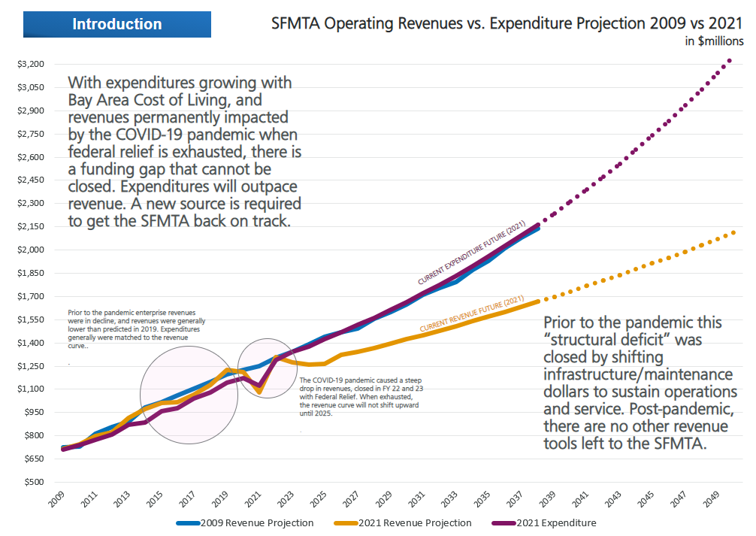Click the blue Introduction header banner
Screen dimensions: 756x536
coord(116,24)
